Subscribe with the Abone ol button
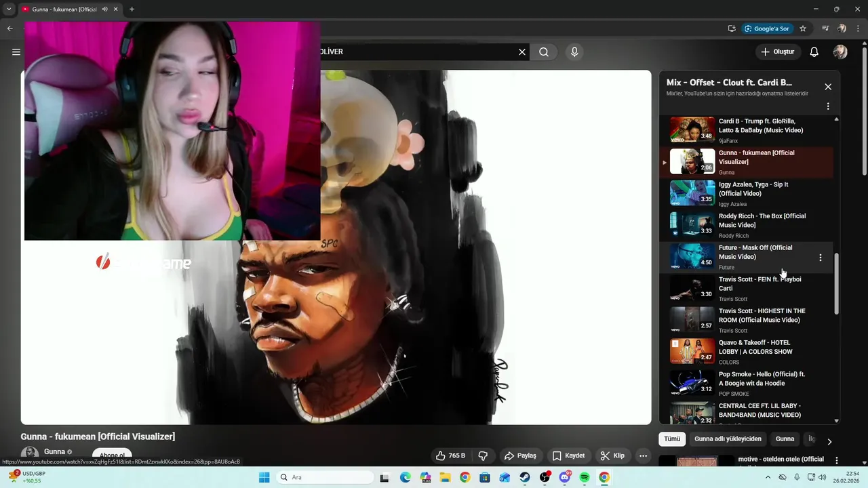This screenshot has height=488, width=868. [x=112, y=455]
